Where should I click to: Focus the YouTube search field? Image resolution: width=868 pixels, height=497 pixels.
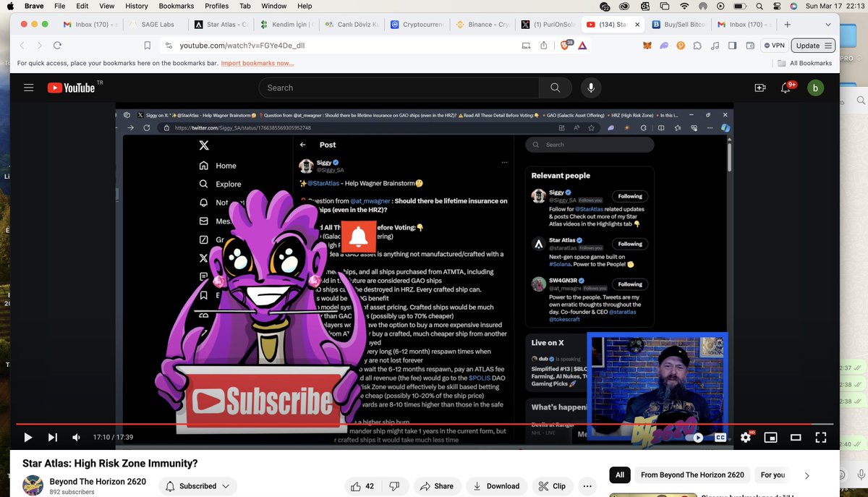[399, 88]
